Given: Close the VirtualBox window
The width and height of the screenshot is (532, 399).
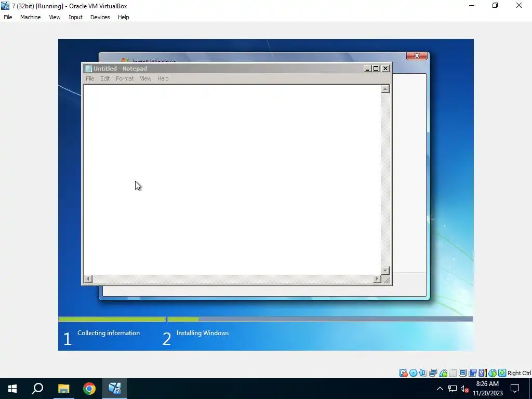Looking at the screenshot, I should pyautogui.click(x=519, y=6).
